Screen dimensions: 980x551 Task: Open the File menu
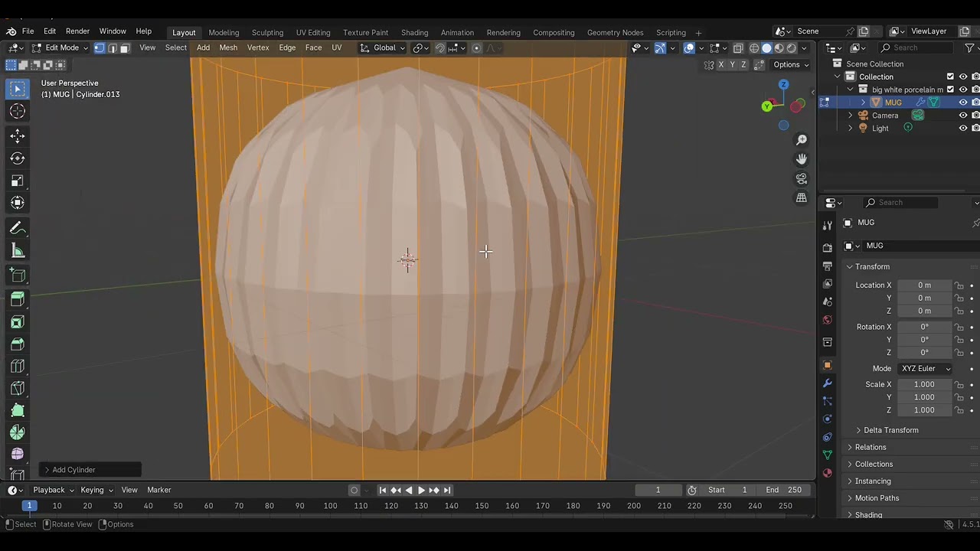(28, 31)
